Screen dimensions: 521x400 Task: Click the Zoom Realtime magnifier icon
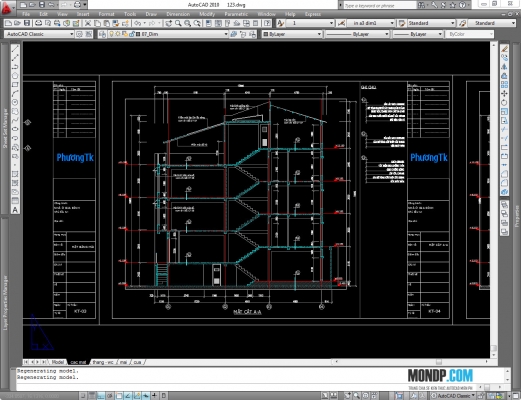click(178, 23)
